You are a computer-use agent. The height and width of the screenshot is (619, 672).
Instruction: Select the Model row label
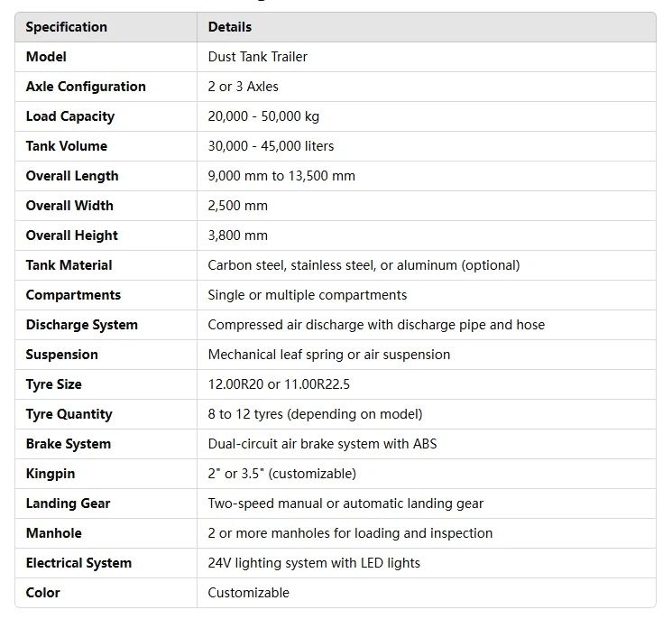46,57
